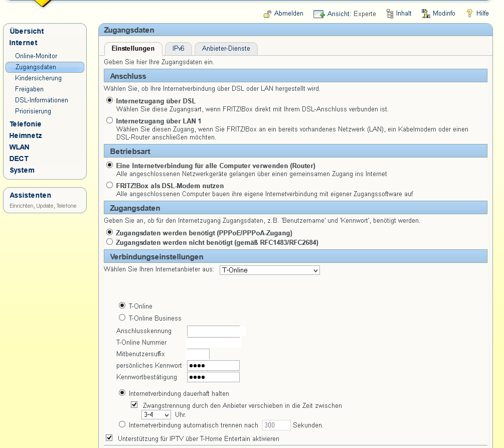The image size is (504, 448).
Task: Open Freigaben submenu item
Action: [x=29, y=89]
